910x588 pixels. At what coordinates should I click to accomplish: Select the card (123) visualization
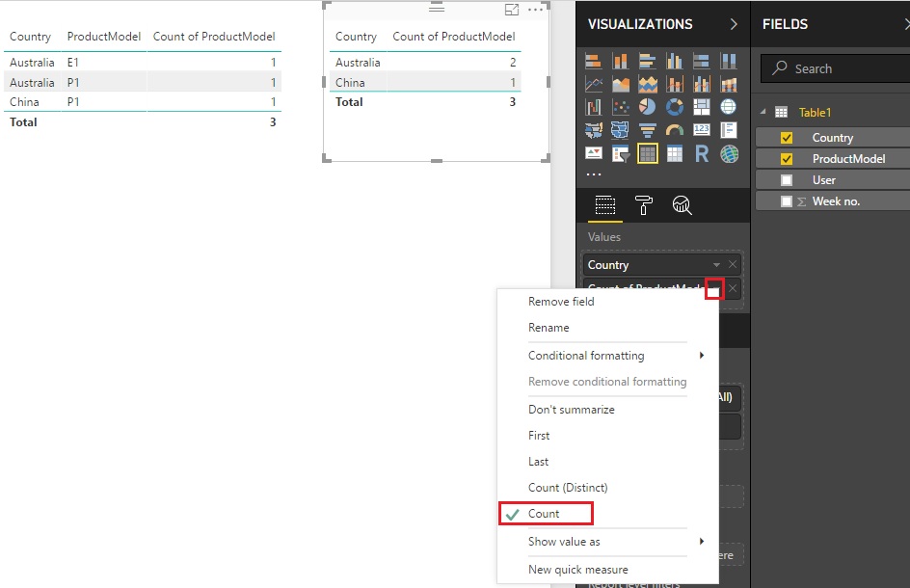click(701, 130)
